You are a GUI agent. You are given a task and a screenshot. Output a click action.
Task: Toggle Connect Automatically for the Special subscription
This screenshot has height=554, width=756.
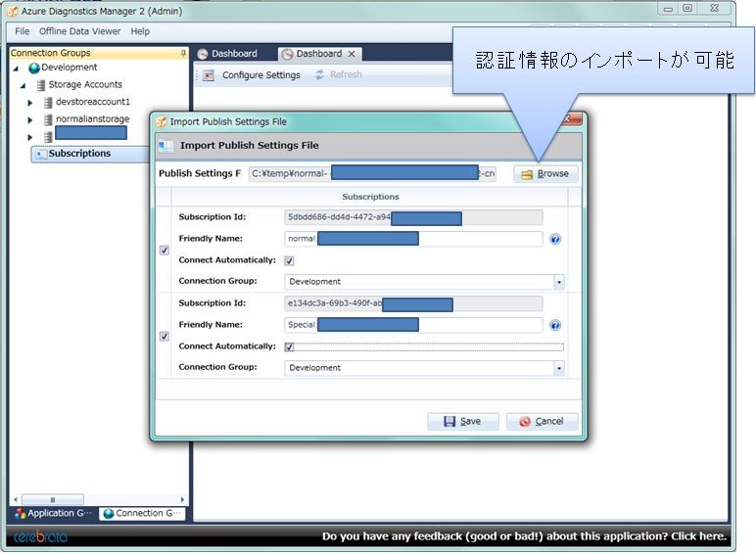coord(289,346)
